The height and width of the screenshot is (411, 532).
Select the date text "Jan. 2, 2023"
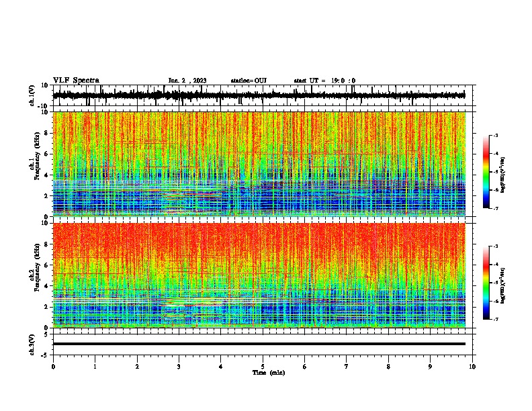click(187, 81)
